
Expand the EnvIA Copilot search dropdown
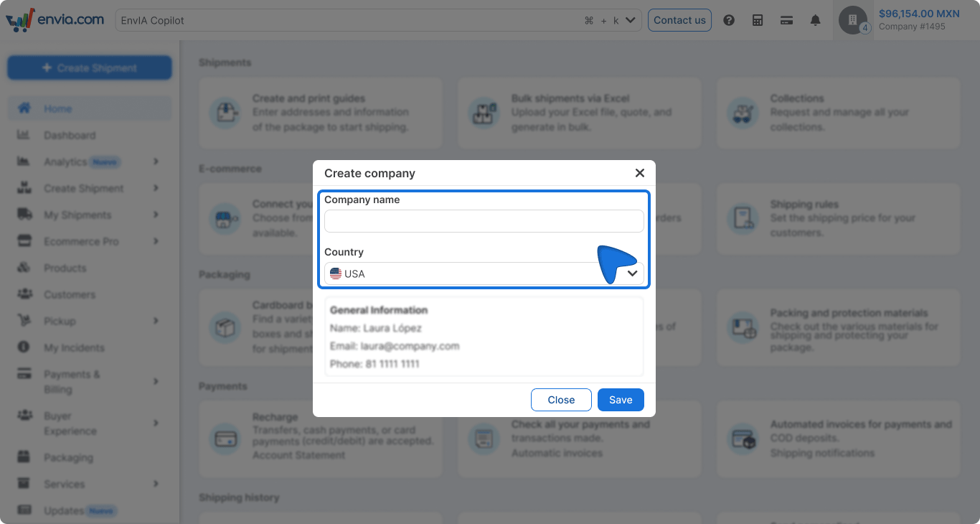point(631,20)
